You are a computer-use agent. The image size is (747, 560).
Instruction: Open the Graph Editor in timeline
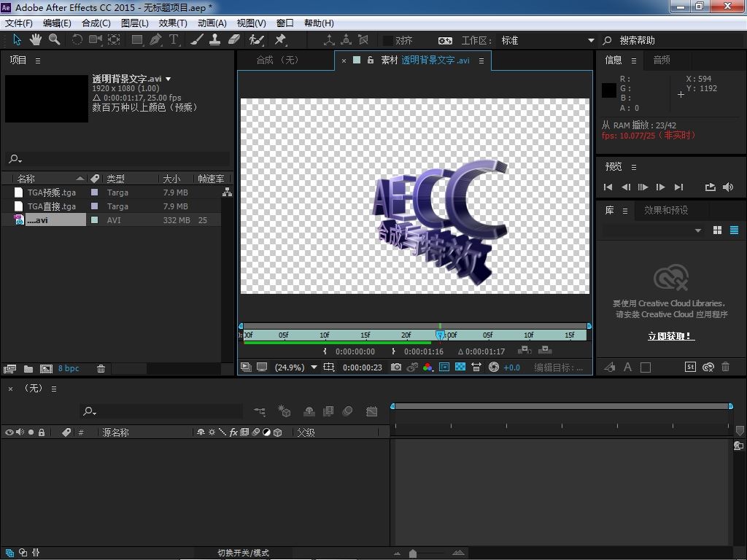pos(371,411)
